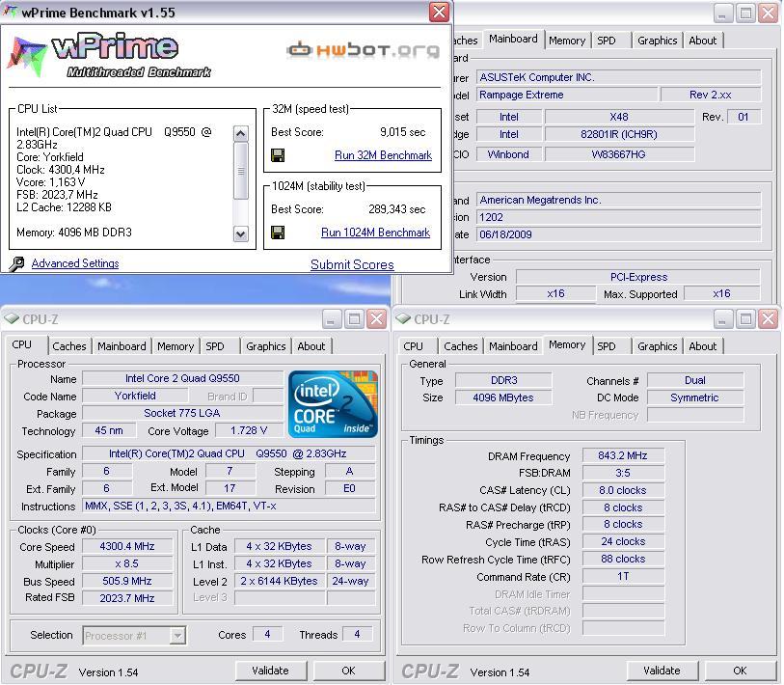Screen dimensions: 784x685
Task: Click the Intel Core 2 Quad logo badge
Action: [333, 404]
